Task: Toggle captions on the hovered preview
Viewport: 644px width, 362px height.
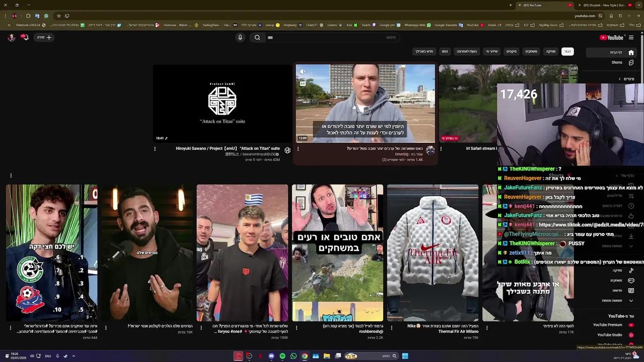Action: pyautogui.click(x=302, y=83)
